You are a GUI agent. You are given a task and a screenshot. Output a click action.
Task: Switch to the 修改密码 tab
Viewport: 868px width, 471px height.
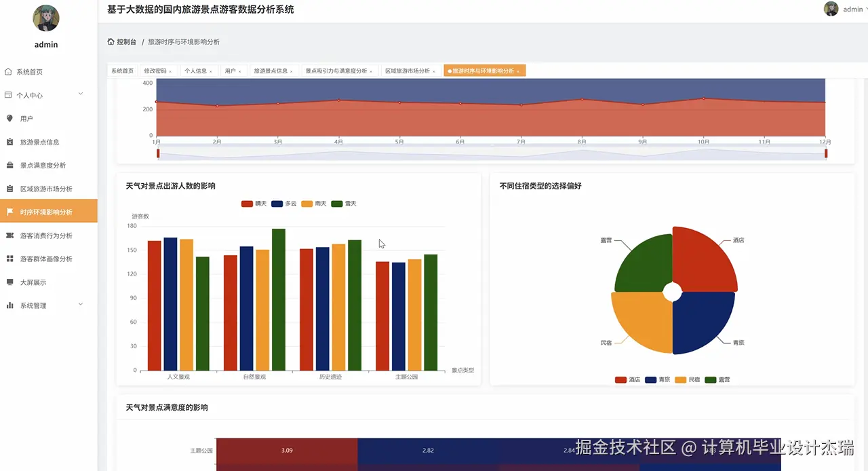[x=157, y=71]
